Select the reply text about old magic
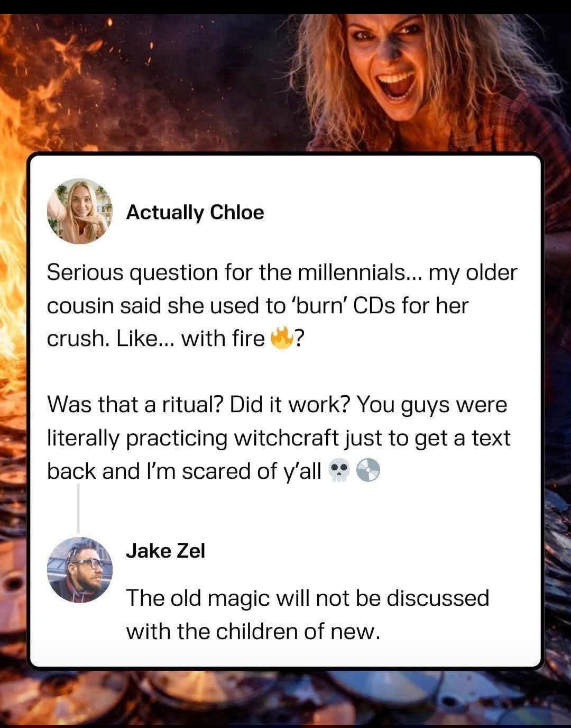This screenshot has height=728, width=571. [x=307, y=615]
